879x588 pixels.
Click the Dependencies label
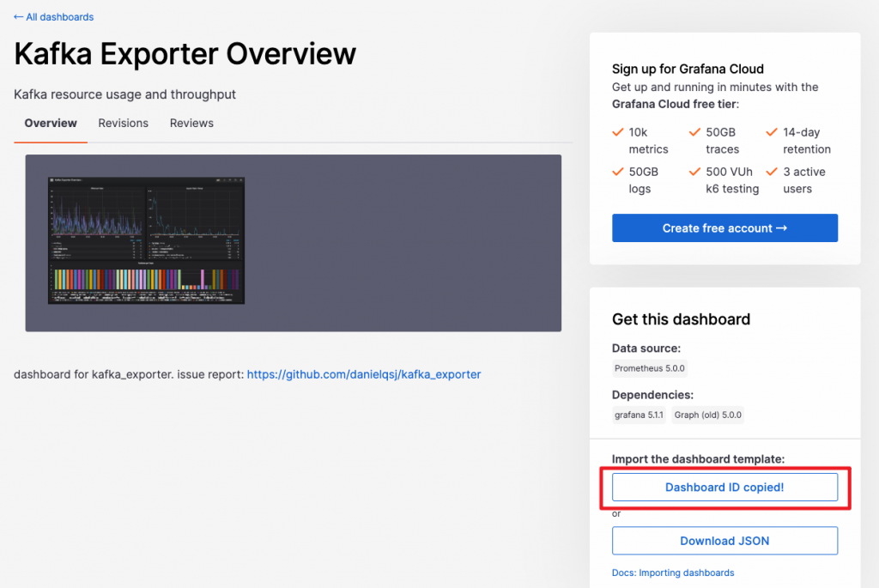point(652,395)
